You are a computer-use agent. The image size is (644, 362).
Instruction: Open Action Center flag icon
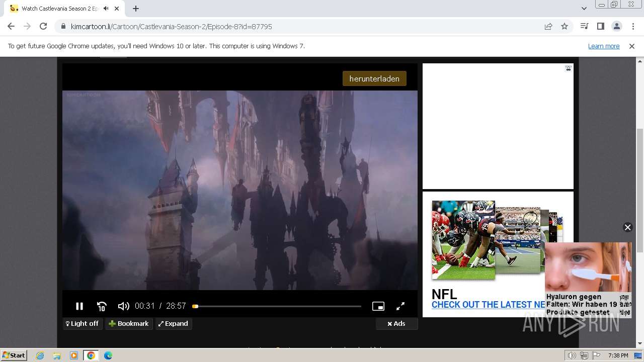click(596, 355)
